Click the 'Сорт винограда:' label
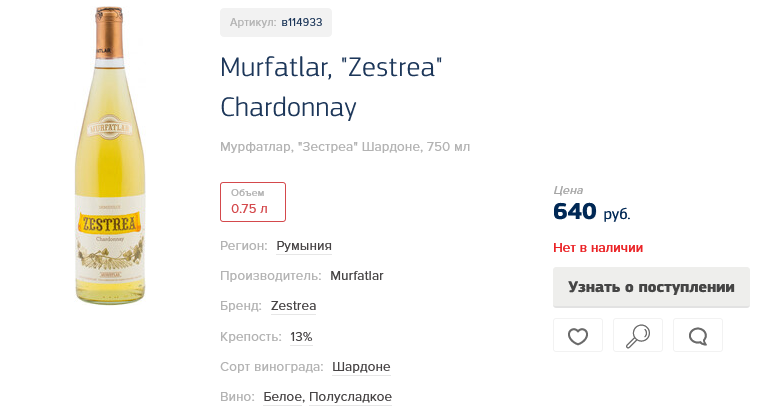The height and width of the screenshot is (410, 766). 272,367
